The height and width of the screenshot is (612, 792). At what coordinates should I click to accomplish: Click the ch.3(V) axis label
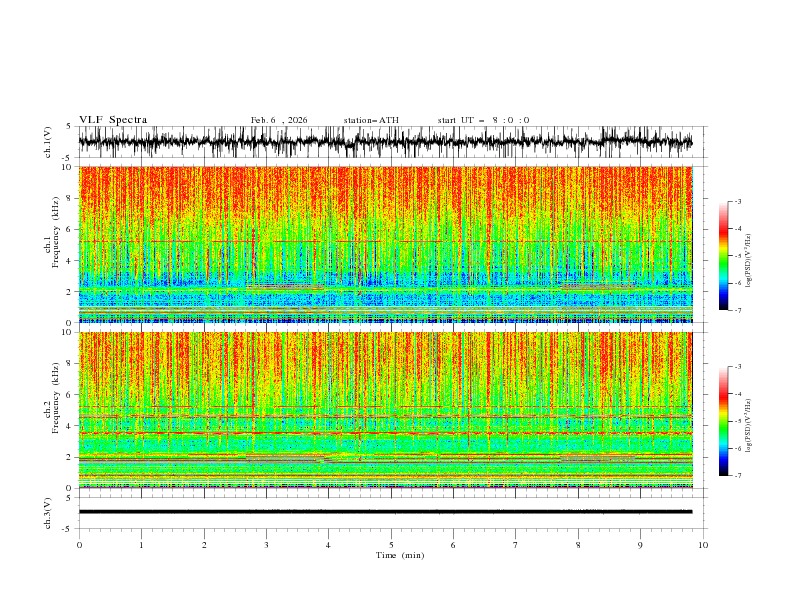48,513
